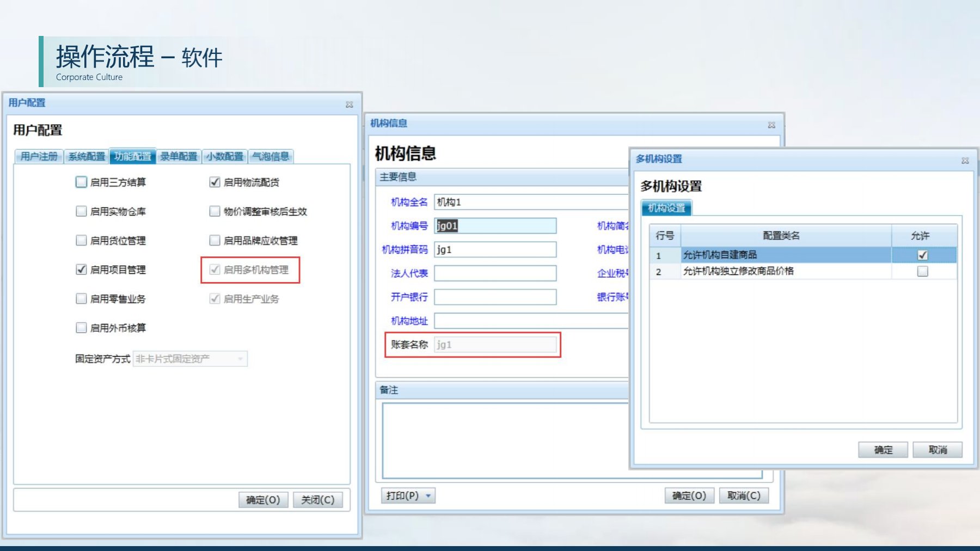The image size is (980, 551).
Task: Switch to the 系统配置 tab
Action: 87,156
